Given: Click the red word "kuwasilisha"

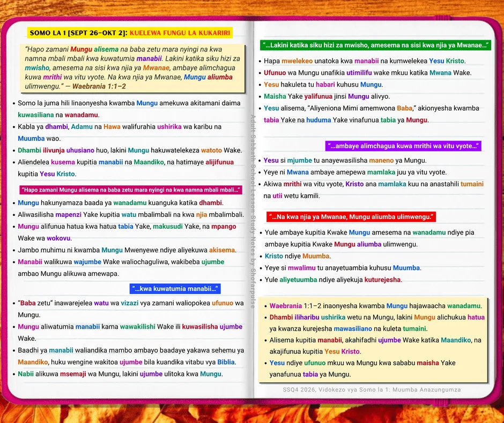Looking at the screenshot, I should [200, 327].
